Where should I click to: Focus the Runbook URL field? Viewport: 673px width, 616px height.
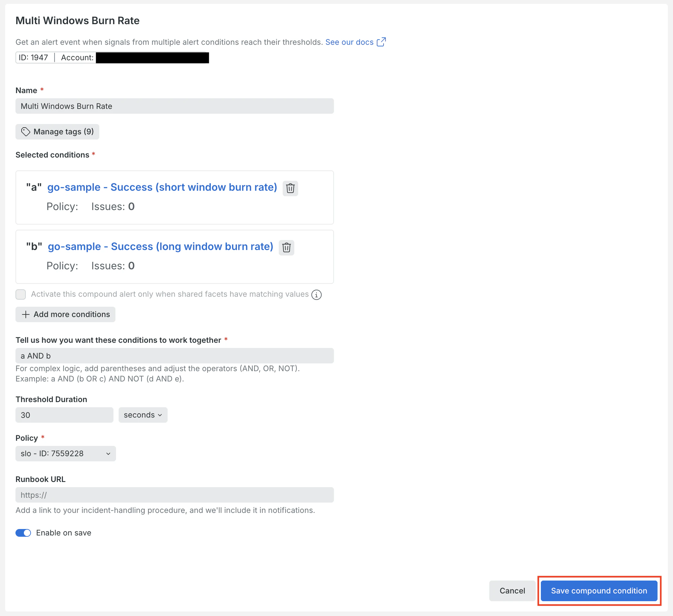click(x=175, y=495)
